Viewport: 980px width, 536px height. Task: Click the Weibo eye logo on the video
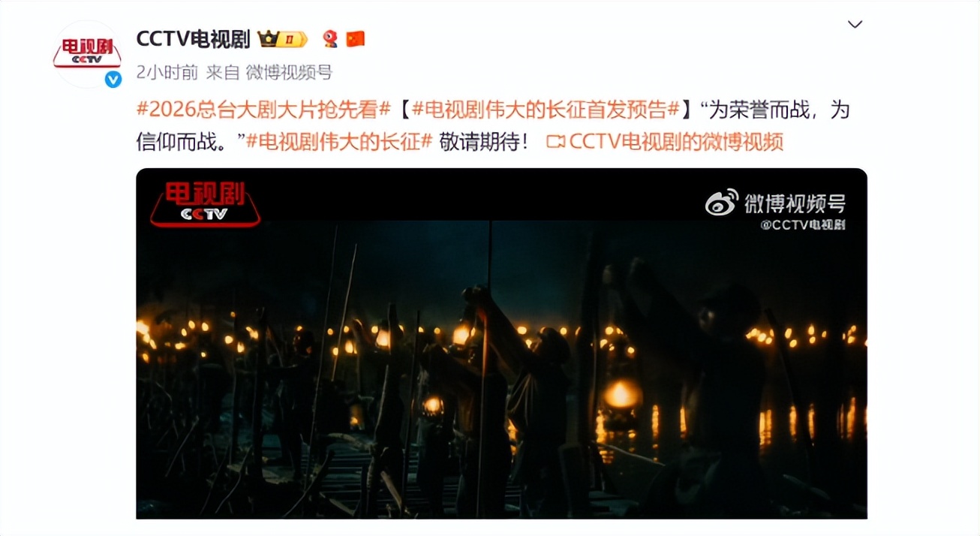click(x=721, y=201)
